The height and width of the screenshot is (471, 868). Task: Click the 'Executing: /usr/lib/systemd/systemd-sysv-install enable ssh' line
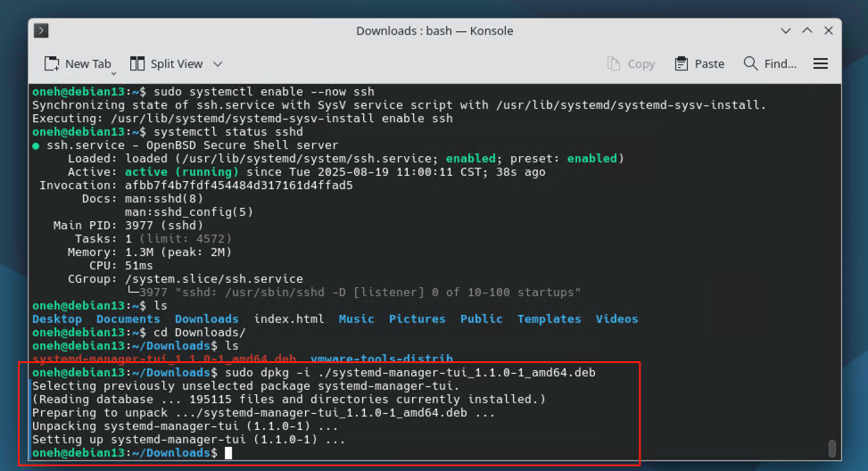[243, 119]
